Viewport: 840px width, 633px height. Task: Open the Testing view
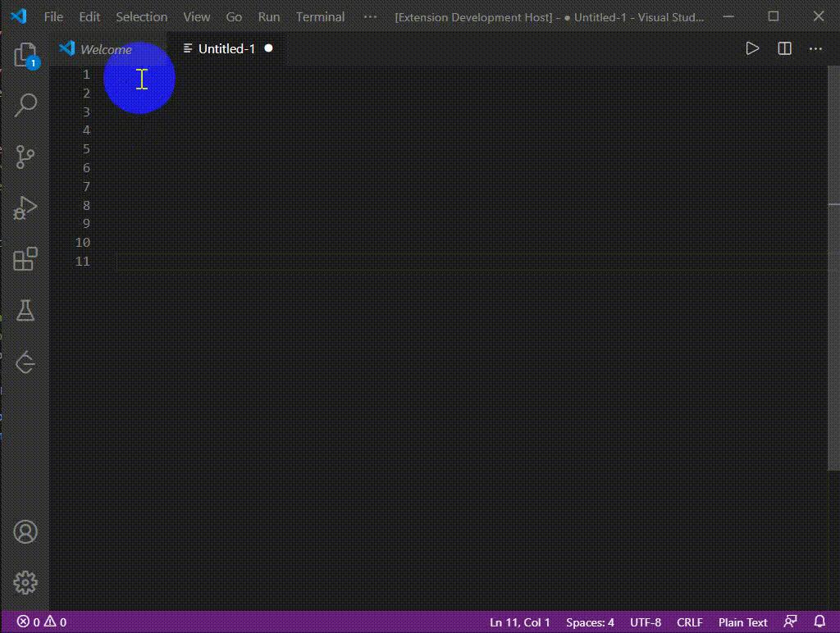[x=25, y=311]
